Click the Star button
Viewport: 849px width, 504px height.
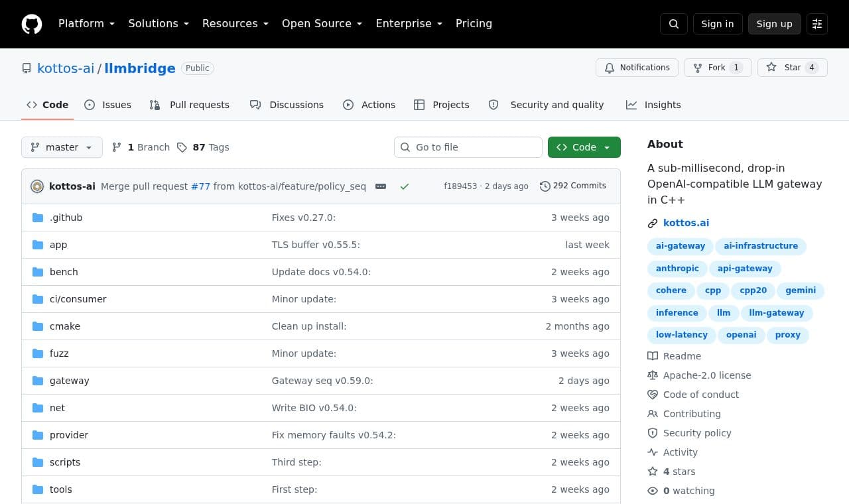click(792, 68)
